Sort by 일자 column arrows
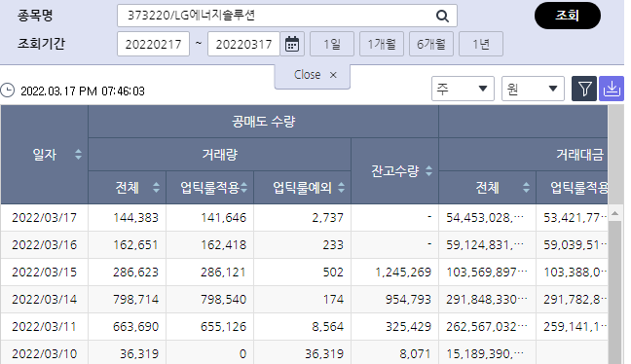631x364 pixels. click(x=79, y=155)
